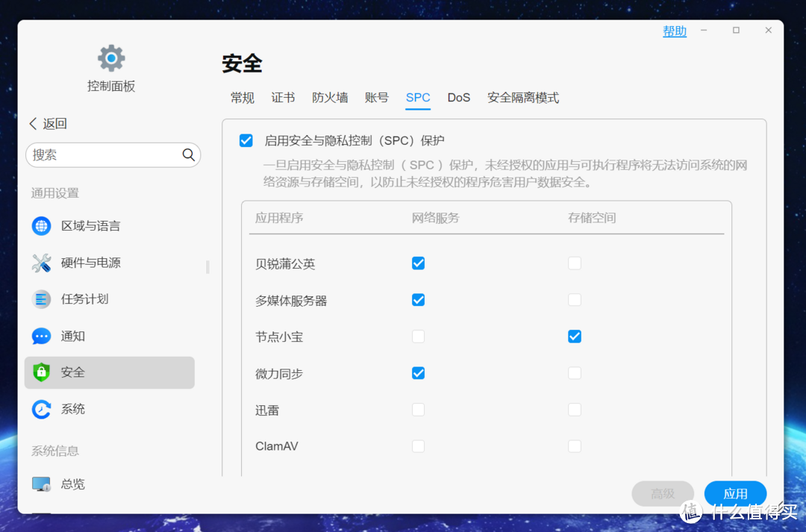Enable storage space access for 迅雷

coord(574,410)
